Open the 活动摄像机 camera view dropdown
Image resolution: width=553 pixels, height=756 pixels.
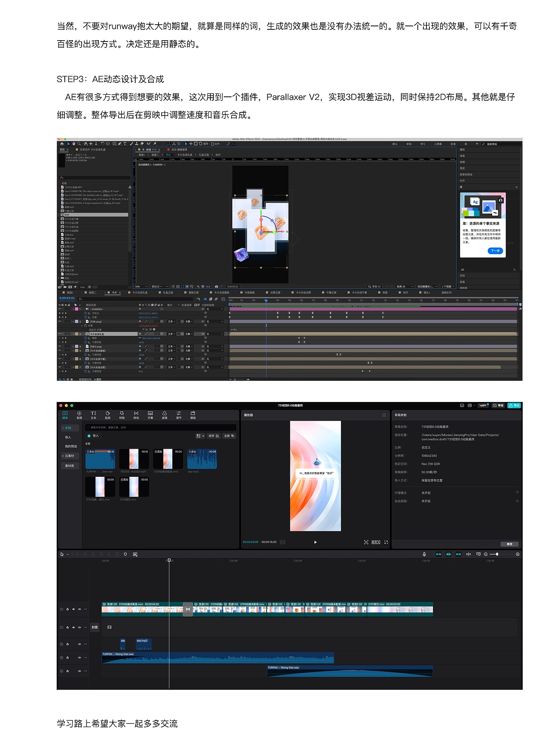click(428, 286)
